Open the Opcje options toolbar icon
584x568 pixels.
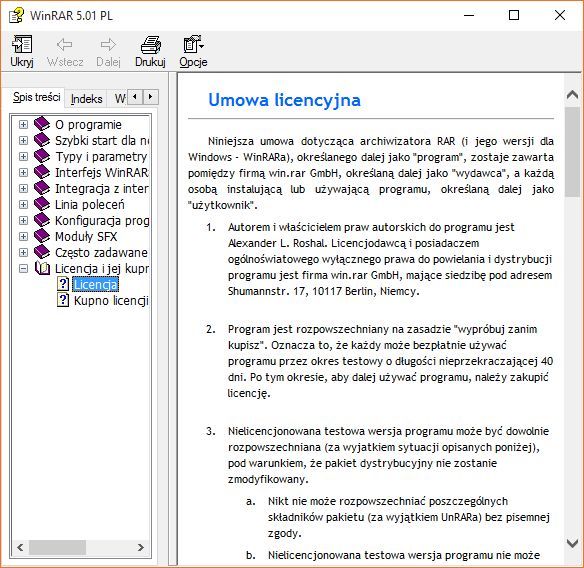coord(193,44)
